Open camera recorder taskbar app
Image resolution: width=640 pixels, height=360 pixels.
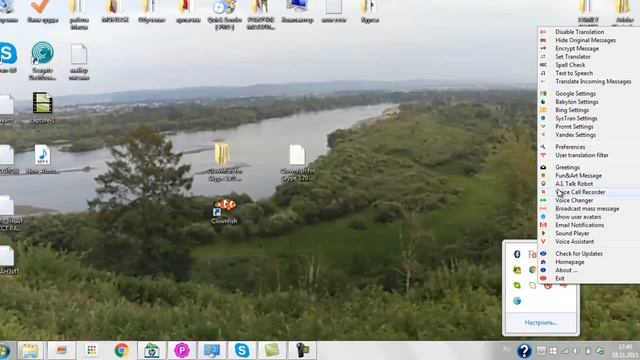pyautogui.click(x=302, y=351)
